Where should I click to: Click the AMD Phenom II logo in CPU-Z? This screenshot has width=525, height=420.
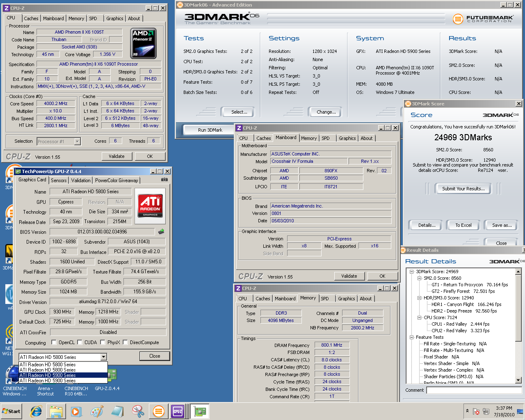tap(143, 43)
